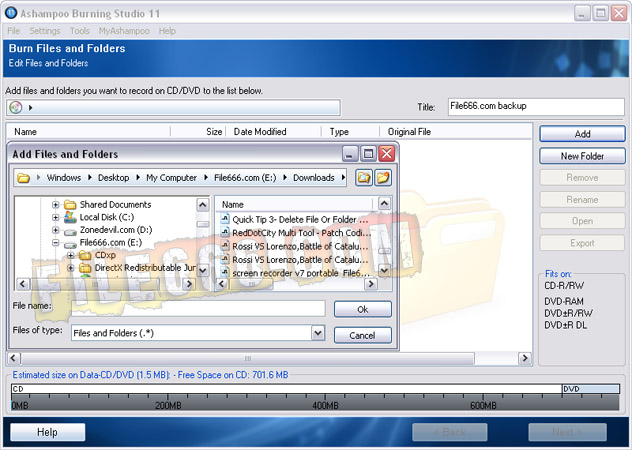The height and width of the screenshot is (450, 632).
Task: Expand the Shared Documents tree node
Action: pos(55,205)
